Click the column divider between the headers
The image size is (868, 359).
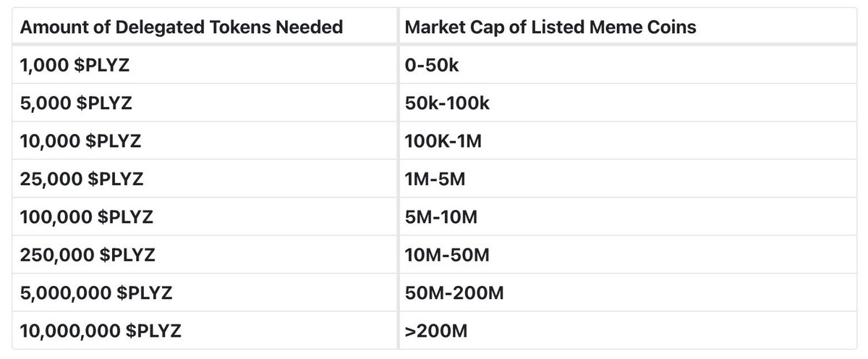click(x=399, y=28)
